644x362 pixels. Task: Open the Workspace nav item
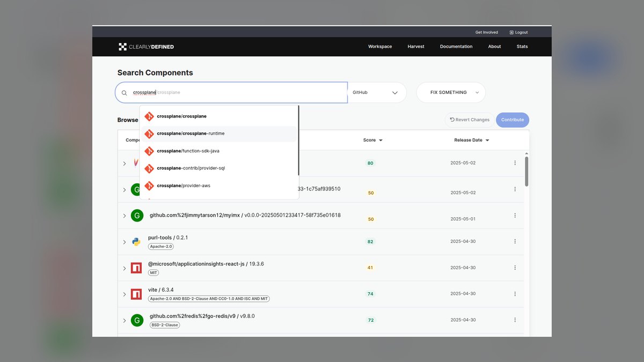pyautogui.click(x=380, y=47)
